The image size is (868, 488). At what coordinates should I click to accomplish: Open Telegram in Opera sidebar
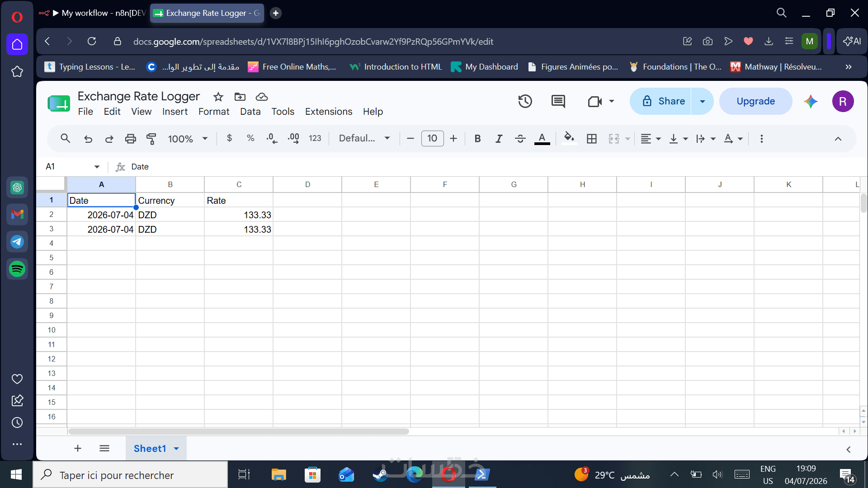[17, 242]
